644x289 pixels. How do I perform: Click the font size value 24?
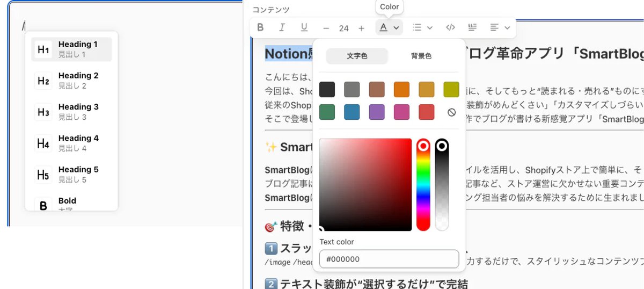pyautogui.click(x=343, y=28)
